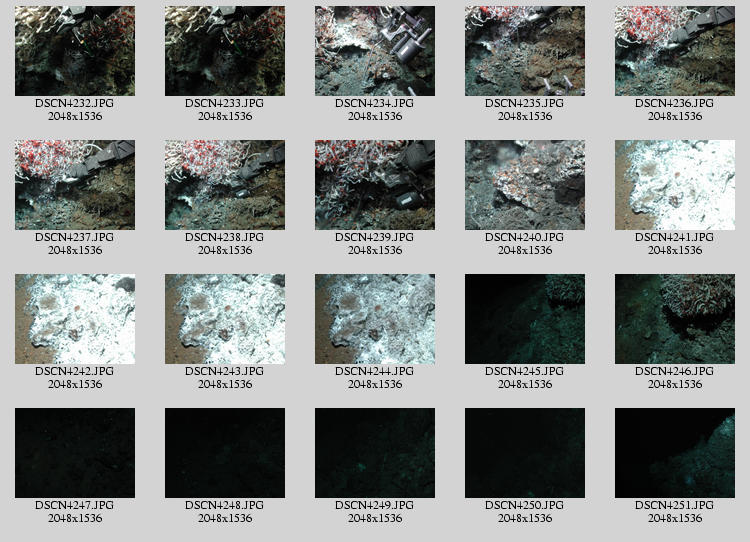Click the DSCN4237.JPG image thumbnail
This screenshot has height=542, width=750.
click(75, 185)
